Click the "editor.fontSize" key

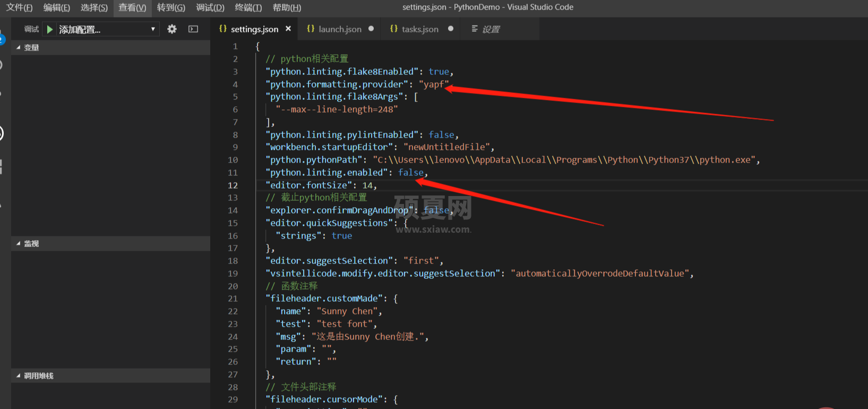point(309,185)
